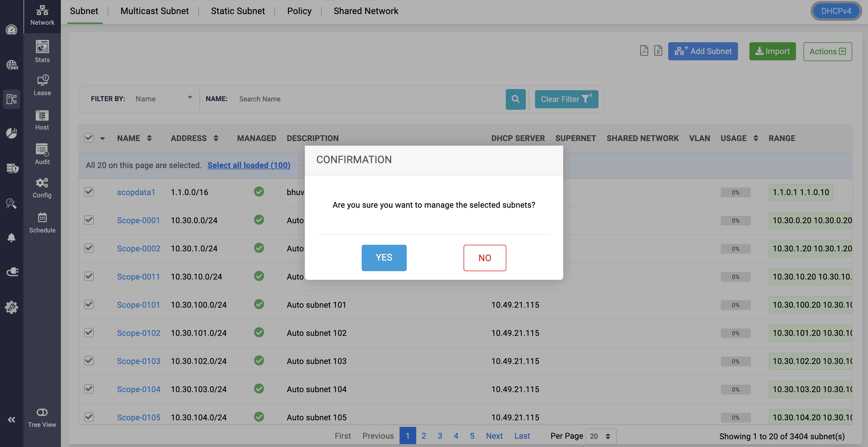This screenshot has height=447, width=868.
Task: Focus the Search Name input field
Action: (369, 99)
